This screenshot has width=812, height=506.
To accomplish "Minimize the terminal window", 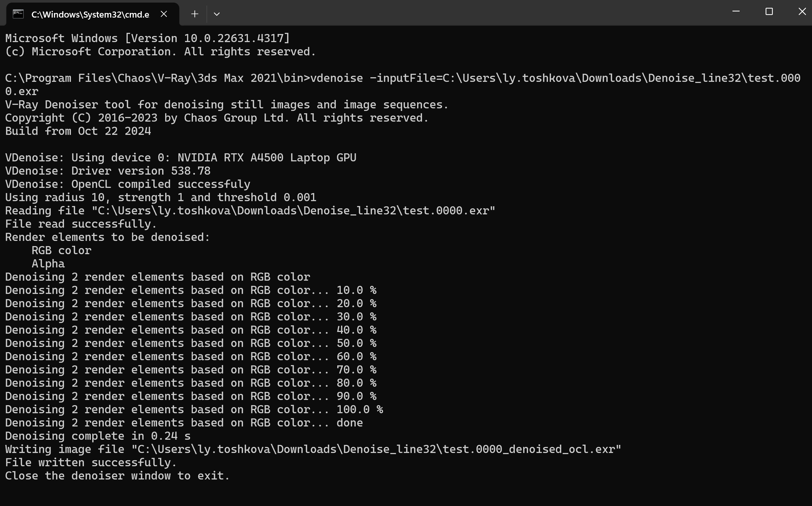I will pyautogui.click(x=736, y=11).
